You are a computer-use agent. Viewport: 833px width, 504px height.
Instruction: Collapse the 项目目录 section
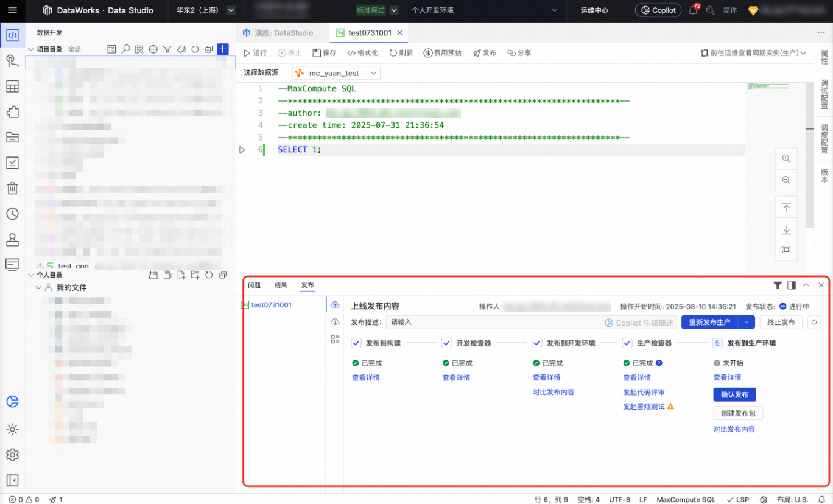click(31, 49)
